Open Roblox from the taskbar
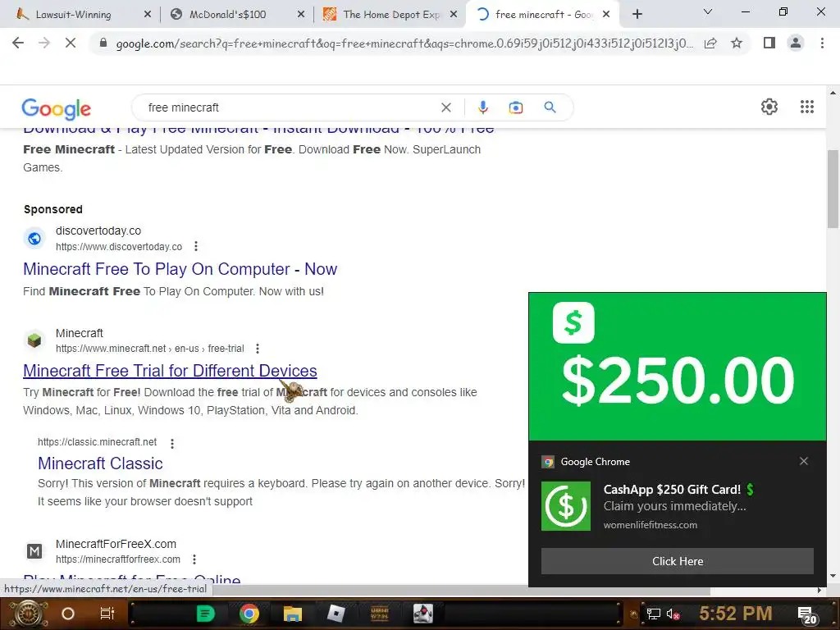 tap(336, 614)
